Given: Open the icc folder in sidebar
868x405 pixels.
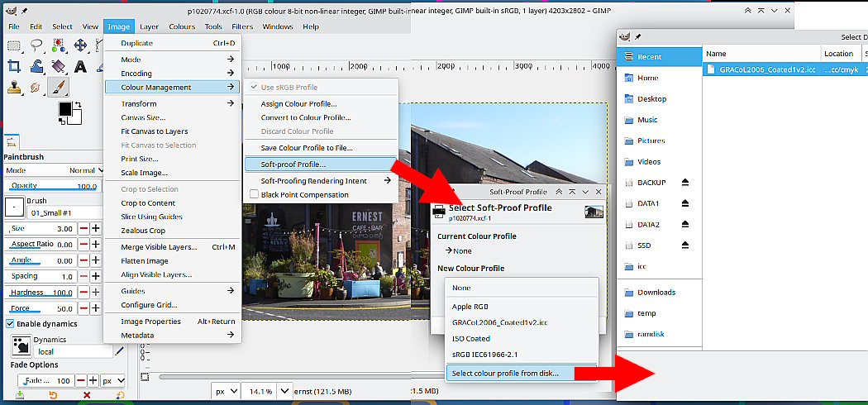Looking at the screenshot, I should (x=660, y=266).
